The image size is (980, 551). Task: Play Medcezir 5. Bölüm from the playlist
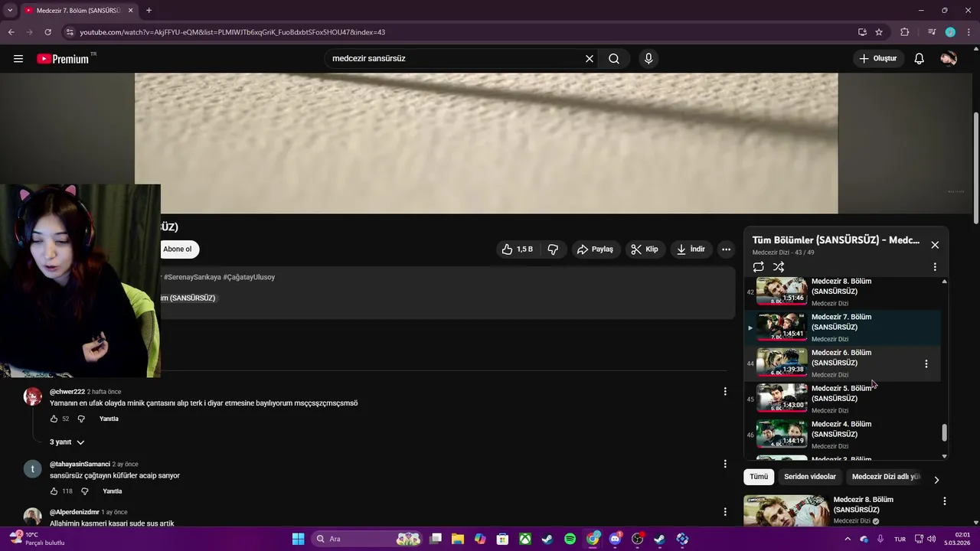(x=841, y=399)
